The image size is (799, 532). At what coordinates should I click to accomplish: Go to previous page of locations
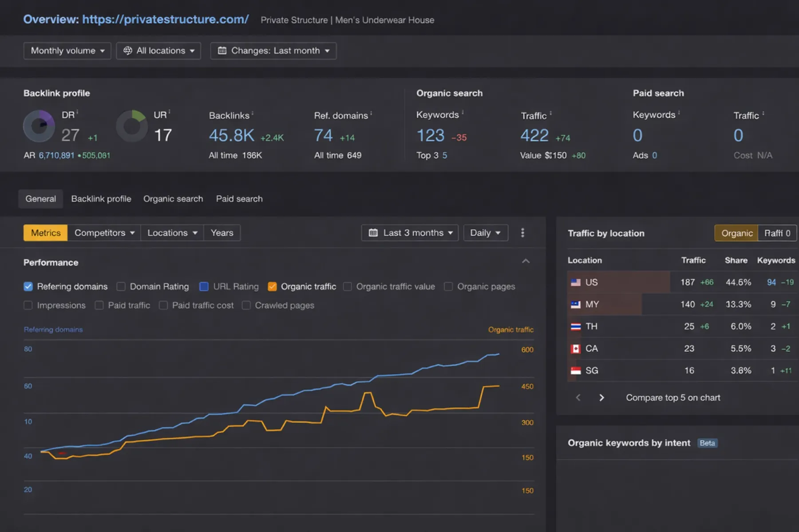pyautogui.click(x=578, y=398)
